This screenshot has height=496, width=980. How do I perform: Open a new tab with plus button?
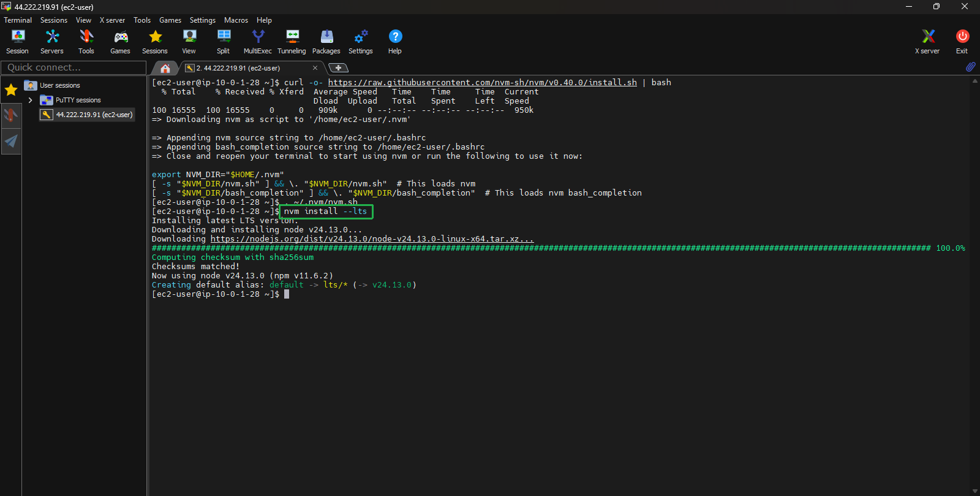(x=338, y=68)
